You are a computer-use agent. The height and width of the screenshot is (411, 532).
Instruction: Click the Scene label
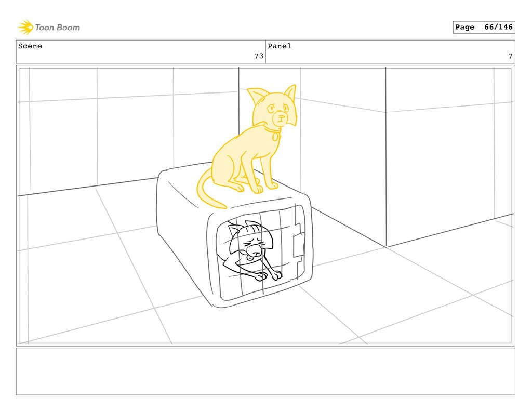[30, 46]
